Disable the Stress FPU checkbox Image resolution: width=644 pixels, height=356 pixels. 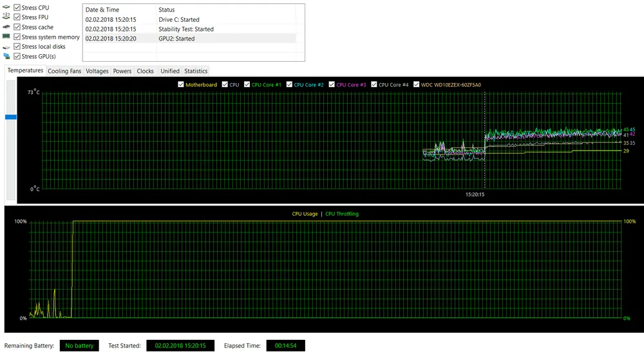(x=17, y=17)
